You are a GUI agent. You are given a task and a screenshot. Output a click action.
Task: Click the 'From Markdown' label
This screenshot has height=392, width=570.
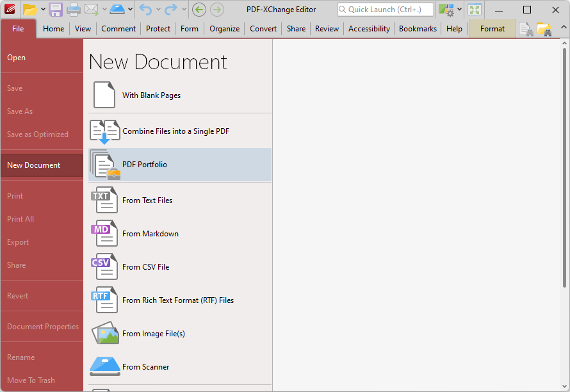(150, 234)
